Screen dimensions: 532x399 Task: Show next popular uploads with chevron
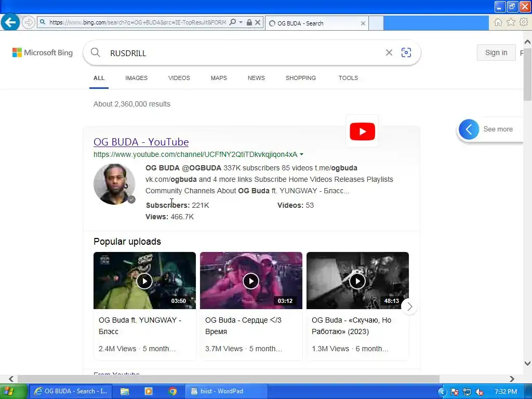point(409,307)
